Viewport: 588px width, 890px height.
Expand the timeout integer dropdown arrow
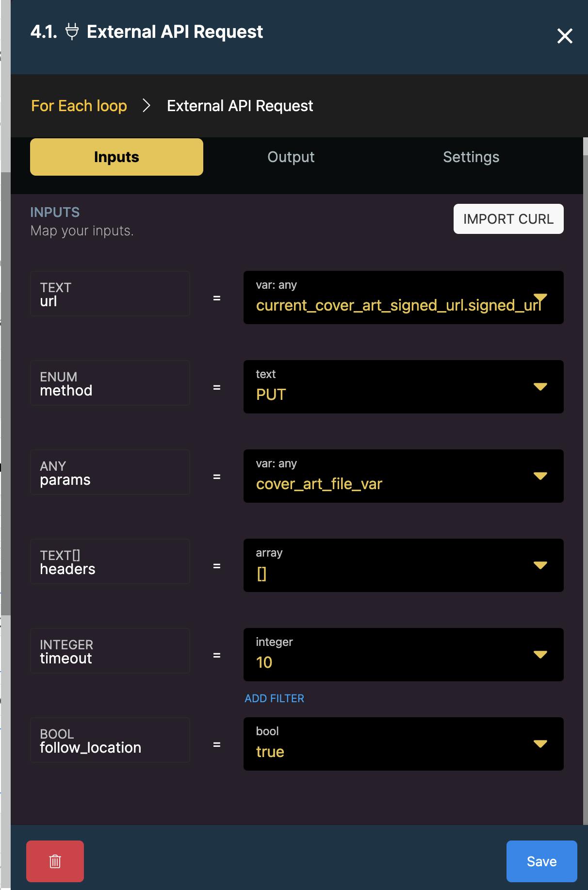tap(540, 655)
